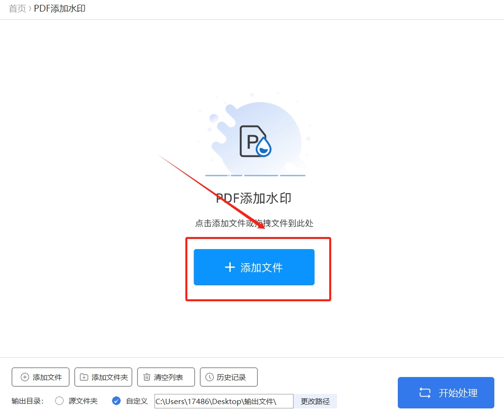This screenshot has width=504, height=420.
Task: Click the blue checkmark next to 自定义
Action: tap(116, 400)
